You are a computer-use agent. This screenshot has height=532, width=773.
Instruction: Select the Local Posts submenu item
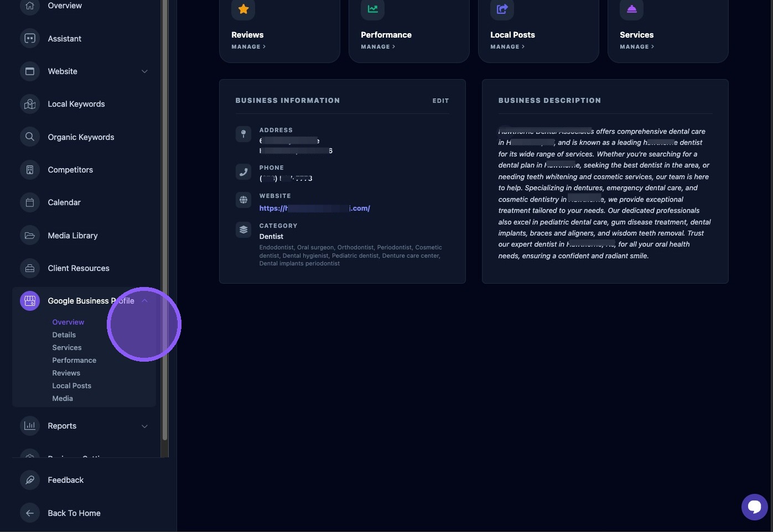click(x=72, y=386)
